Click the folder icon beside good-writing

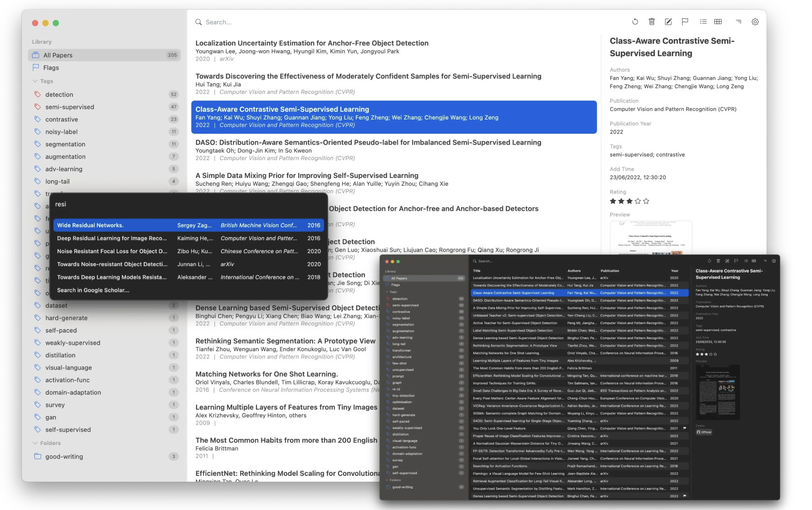(x=37, y=456)
